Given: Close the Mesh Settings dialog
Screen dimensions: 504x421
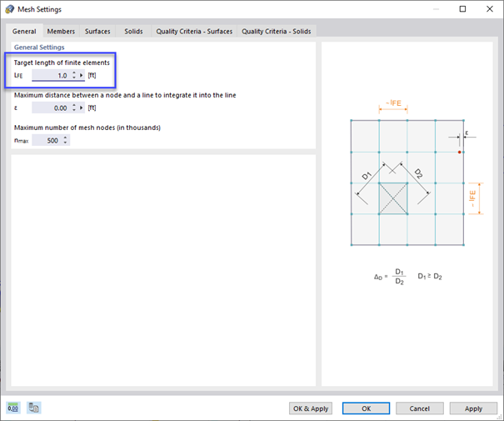Looking at the screenshot, I should (490, 9).
